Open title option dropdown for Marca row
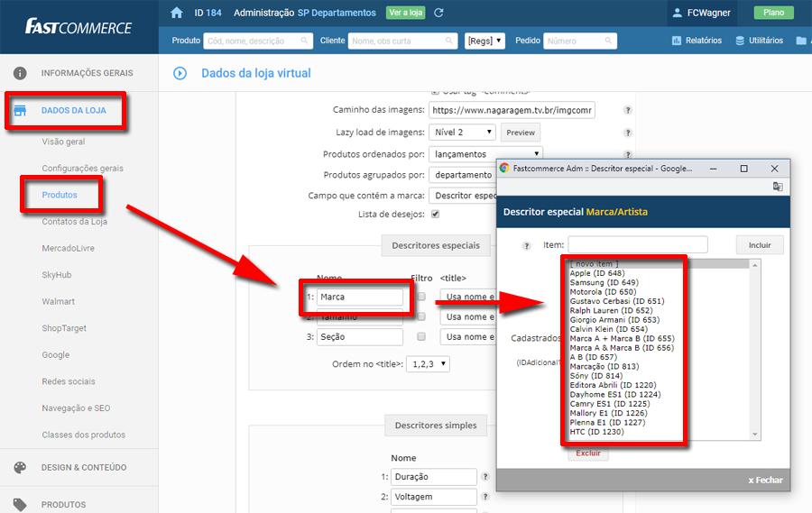 468,297
